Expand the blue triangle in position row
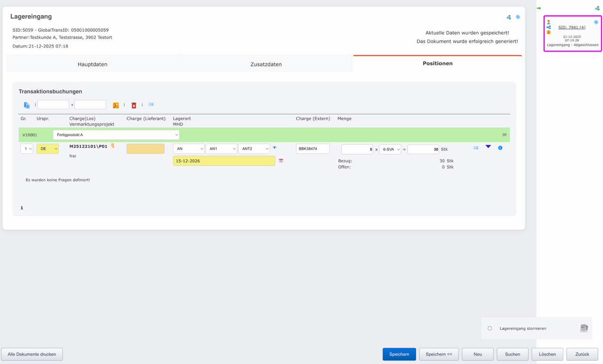This screenshot has width=603, height=364. tap(488, 147)
